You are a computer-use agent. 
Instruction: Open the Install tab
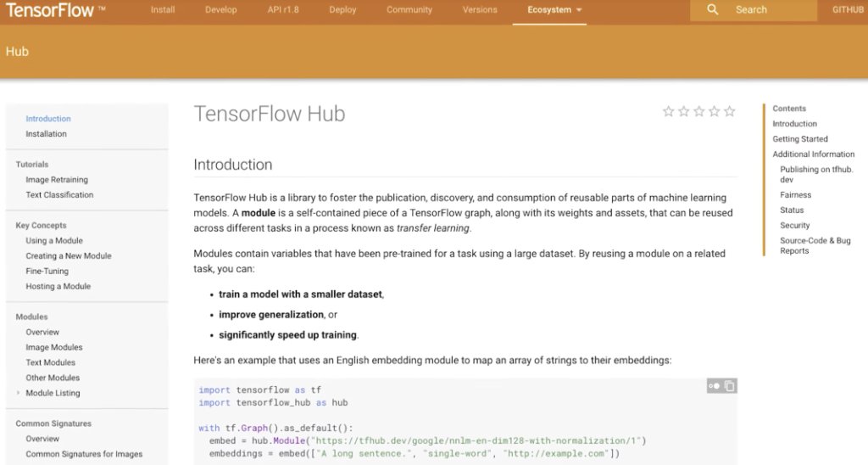coord(163,9)
